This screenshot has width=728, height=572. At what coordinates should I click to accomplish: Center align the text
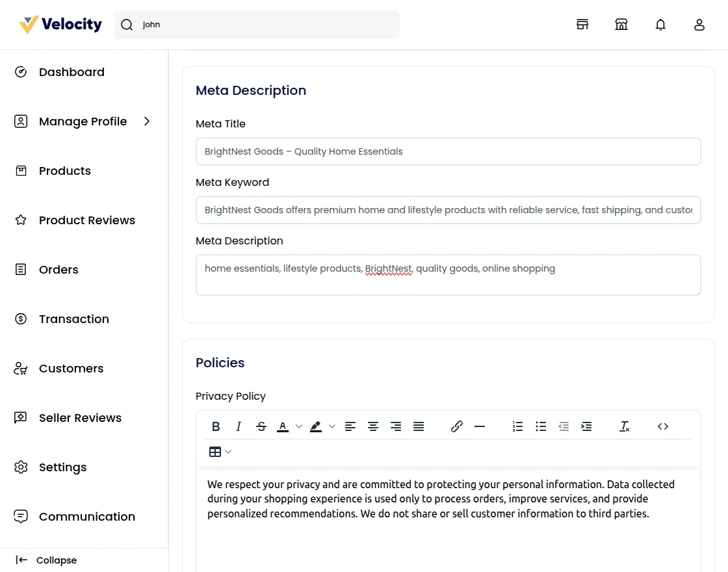pos(373,426)
